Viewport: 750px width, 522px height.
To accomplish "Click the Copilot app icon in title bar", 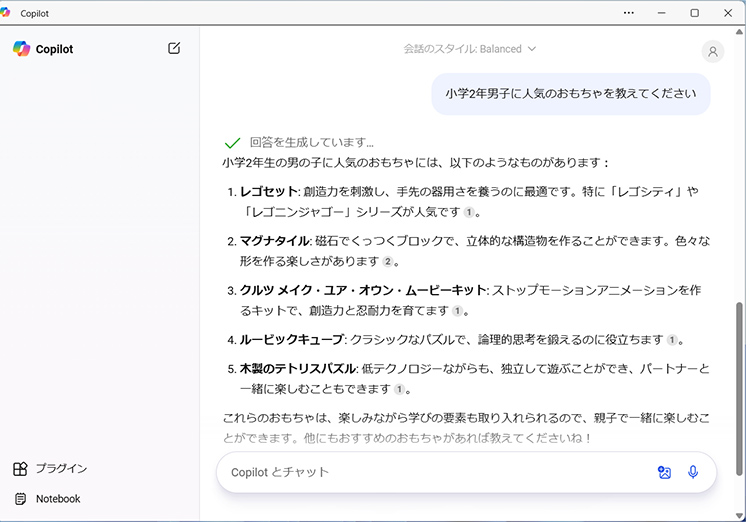I will pos(10,13).
